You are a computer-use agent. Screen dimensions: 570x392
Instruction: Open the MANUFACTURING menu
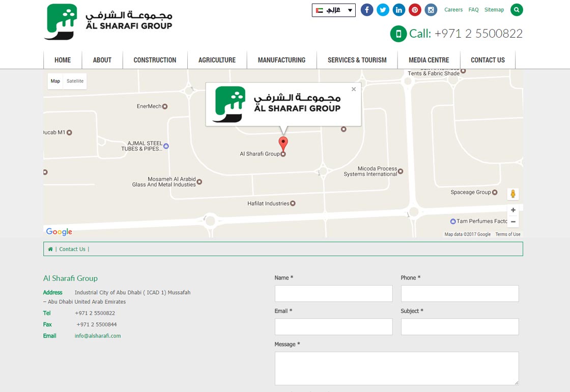pyautogui.click(x=282, y=60)
